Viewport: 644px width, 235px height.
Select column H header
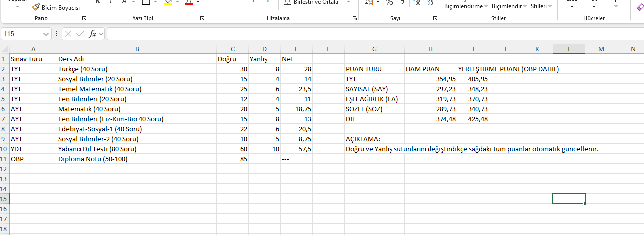pos(430,49)
